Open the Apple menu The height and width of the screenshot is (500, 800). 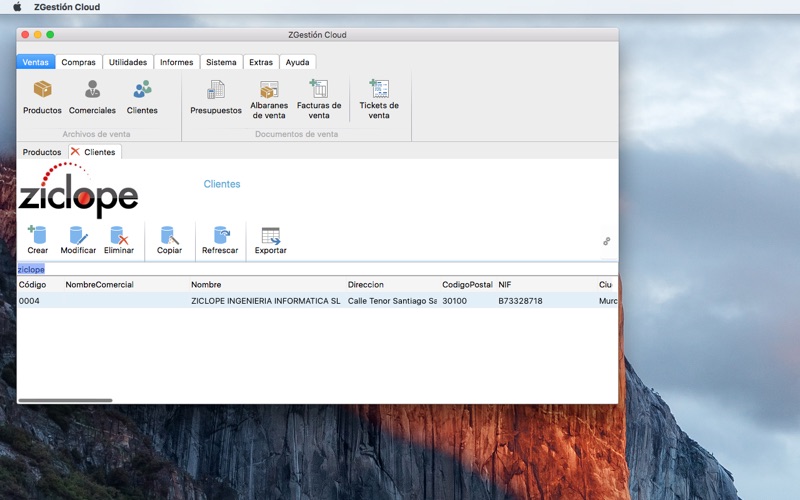pos(17,7)
